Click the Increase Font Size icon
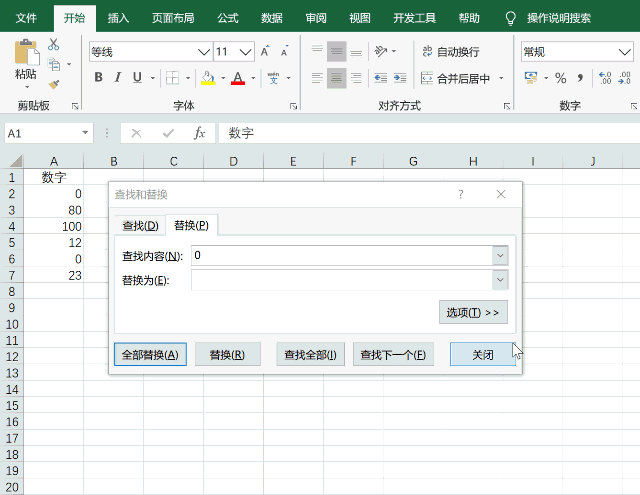This screenshot has width=640, height=495. (x=266, y=52)
